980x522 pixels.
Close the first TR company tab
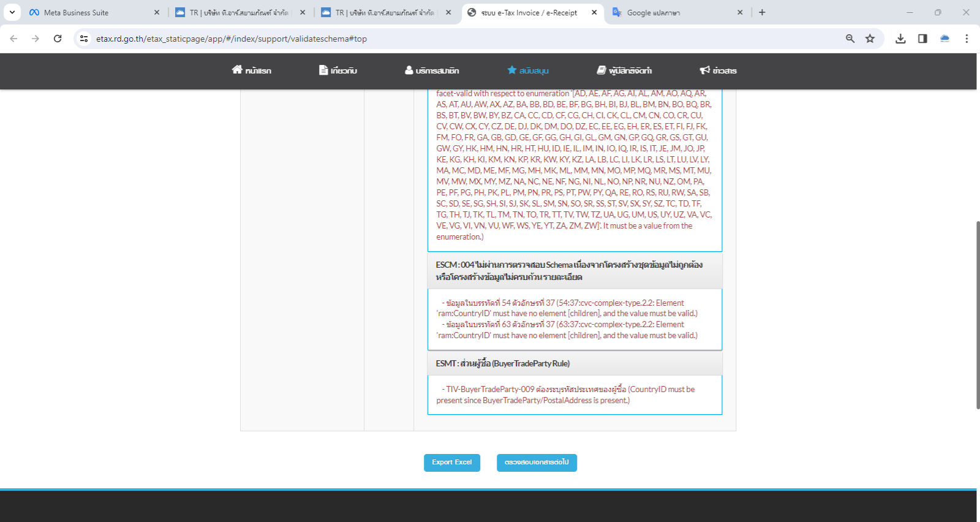pyautogui.click(x=303, y=12)
